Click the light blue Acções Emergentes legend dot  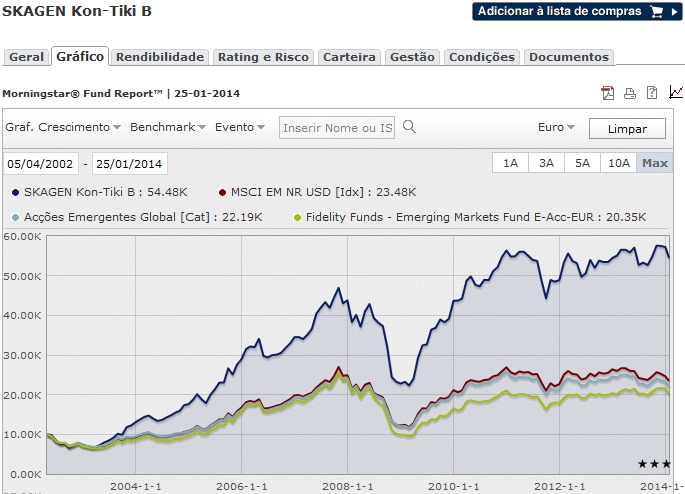(x=15, y=217)
